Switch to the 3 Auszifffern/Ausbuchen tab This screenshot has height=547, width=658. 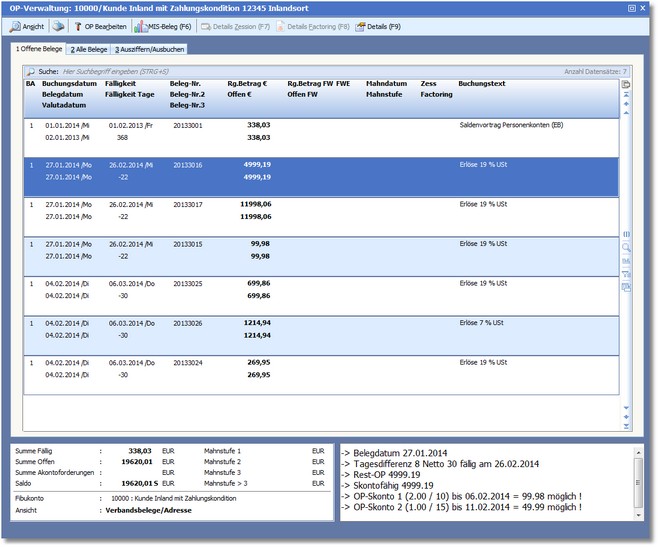(x=149, y=48)
